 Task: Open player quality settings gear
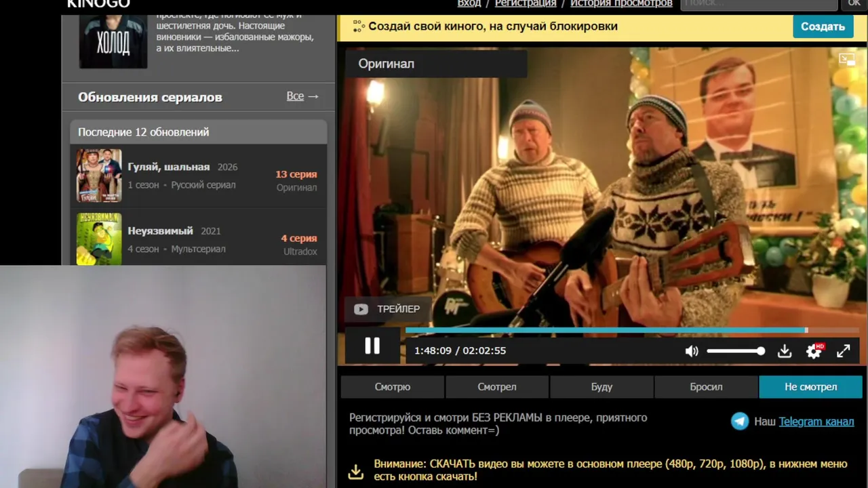point(814,351)
